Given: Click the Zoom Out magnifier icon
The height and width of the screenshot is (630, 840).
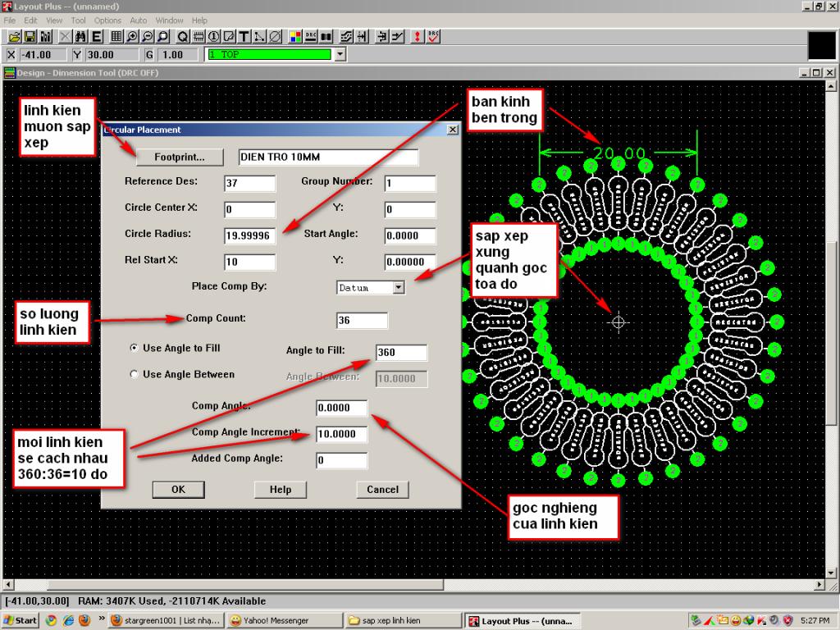Looking at the screenshot, I should (x=148, y=37).
